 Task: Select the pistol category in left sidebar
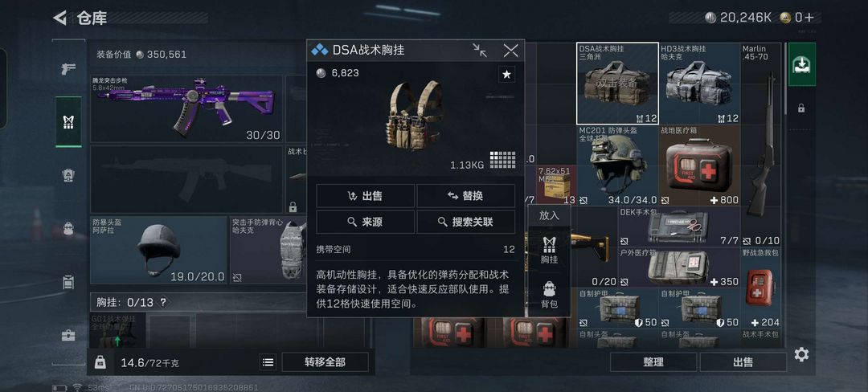tap(68, 69)
